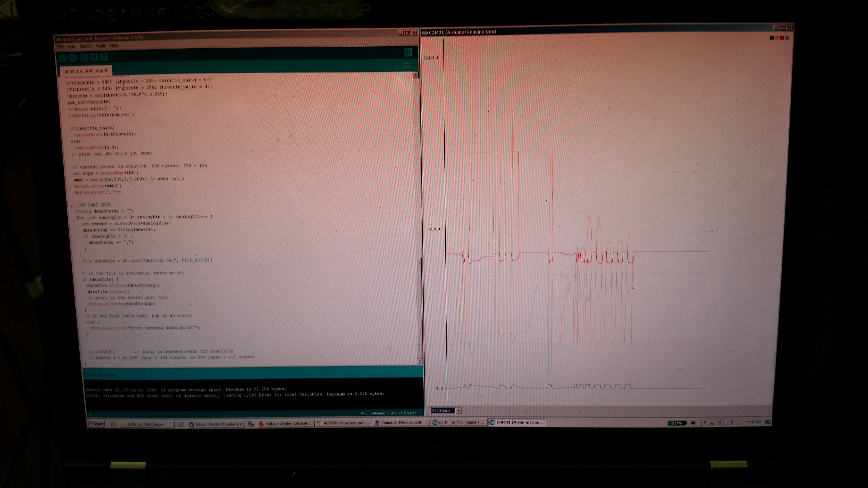Click the 'Sketch uses 12,728 bytes' console line
Image resolution: width=868 pixels, height=488 pixels.
pyautogui.click(x=186, y=389)
